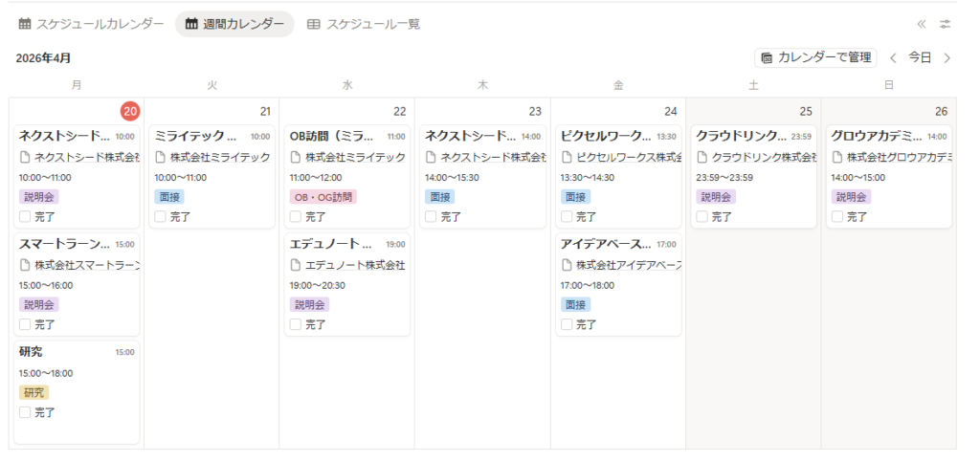Click pink OB・OG訪問 tag

click(323, 197)
